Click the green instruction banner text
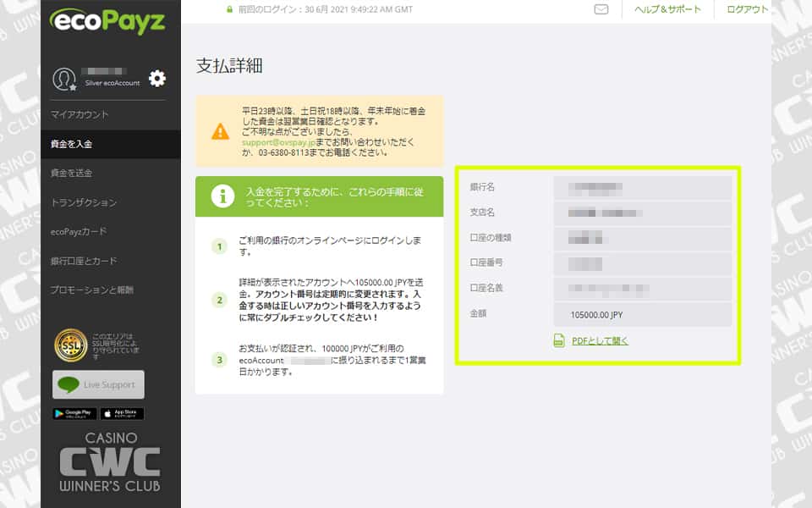This screenshot has width=812, height=508. [x=335, y=197]
